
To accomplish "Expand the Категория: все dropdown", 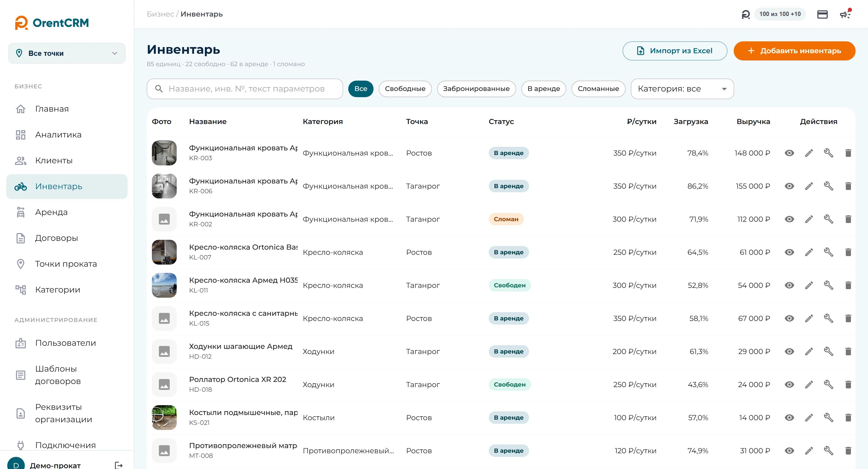I will pyautogui.click(x=682, y=89).
